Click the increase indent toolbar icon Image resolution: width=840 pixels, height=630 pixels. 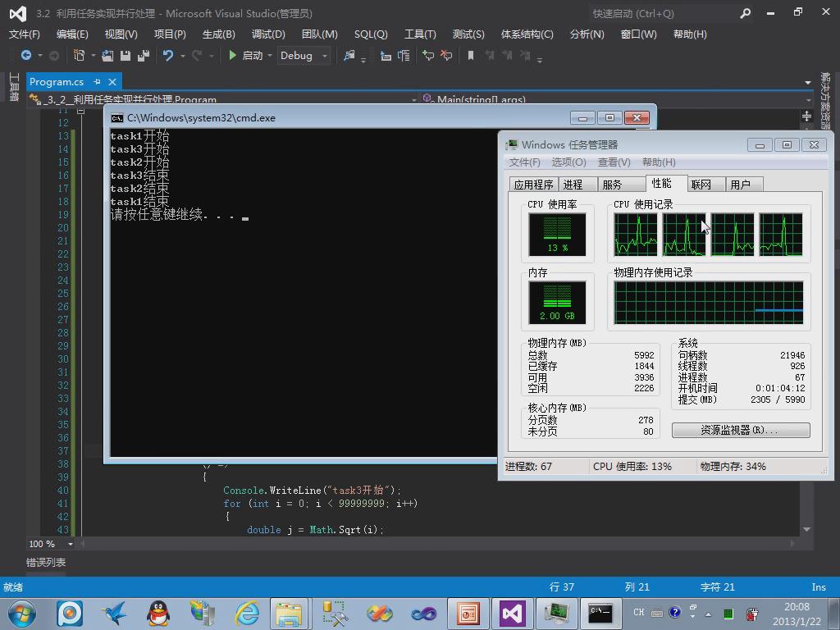tap(404, 55)
